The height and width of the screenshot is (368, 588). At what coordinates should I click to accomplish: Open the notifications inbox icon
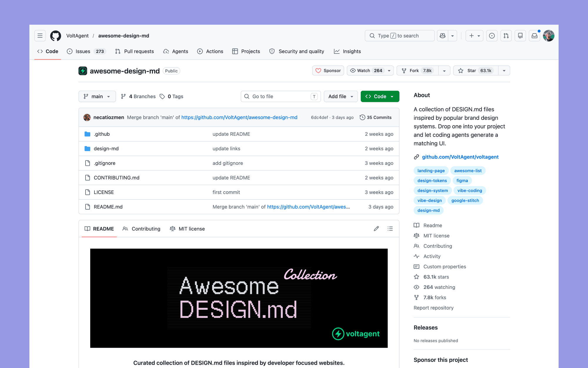534,36
